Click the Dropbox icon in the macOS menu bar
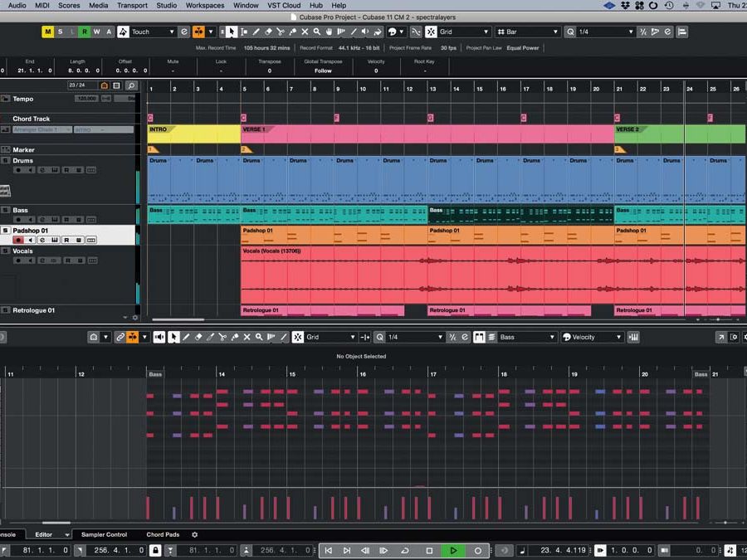Image resolution: width=747 pixels, height=560 pixels. tap(625, 5)
